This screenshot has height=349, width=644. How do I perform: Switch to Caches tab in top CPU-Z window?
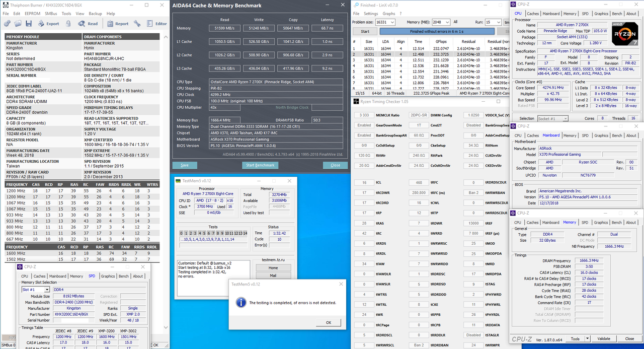[x=533, y=14]
